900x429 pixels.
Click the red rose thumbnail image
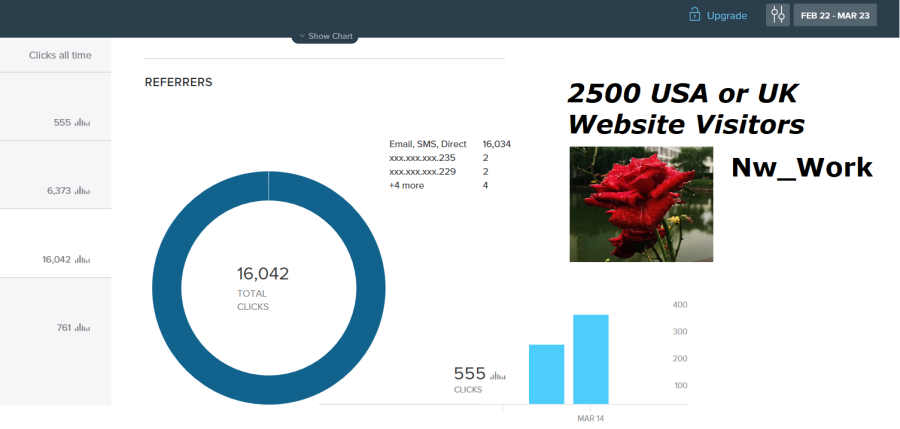click(641, 204)
